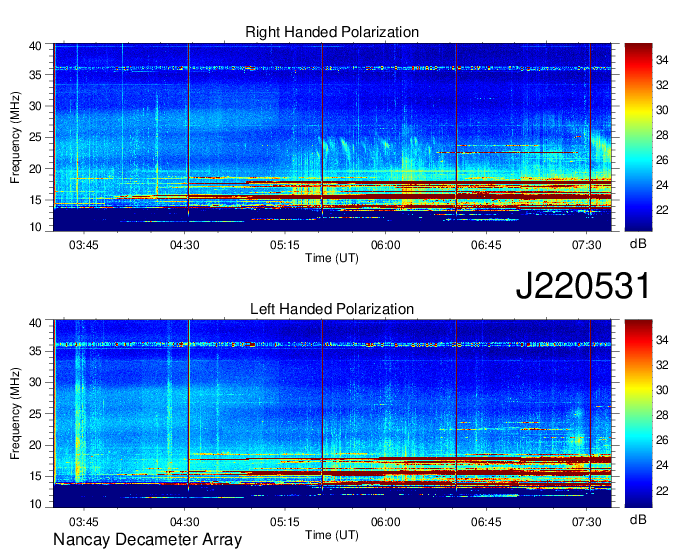Click the Left Handed polarization colorbar

(x=638, y=414)
